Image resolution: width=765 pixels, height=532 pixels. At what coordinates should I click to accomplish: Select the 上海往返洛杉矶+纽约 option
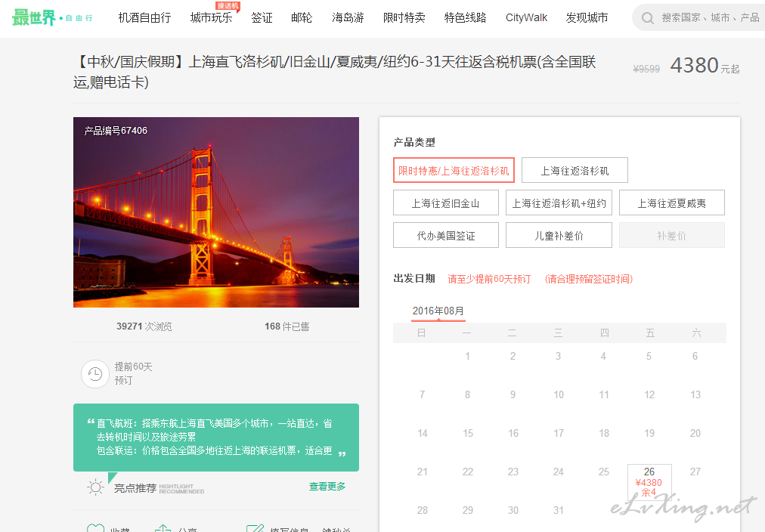click(x=559, y=203)
